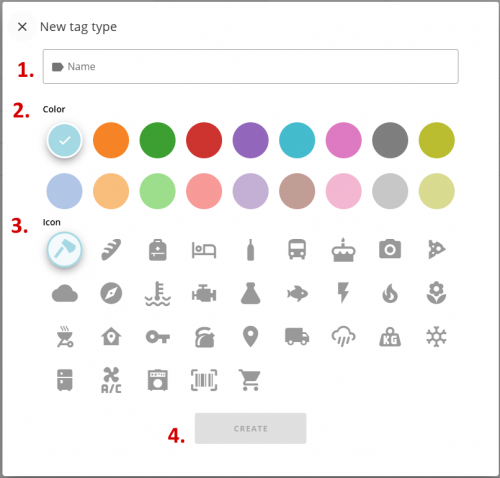Click the CREATE button

click(x=251, y=428)
